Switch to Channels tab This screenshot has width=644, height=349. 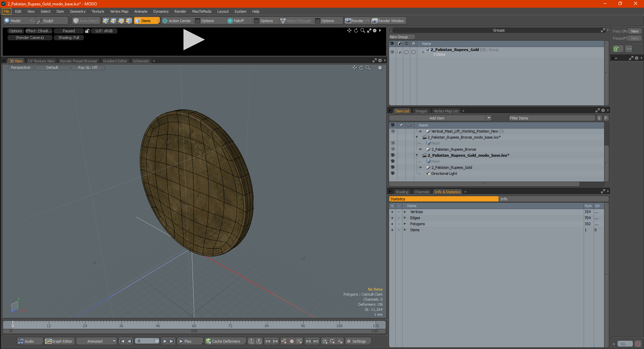(x=422, y=192)
